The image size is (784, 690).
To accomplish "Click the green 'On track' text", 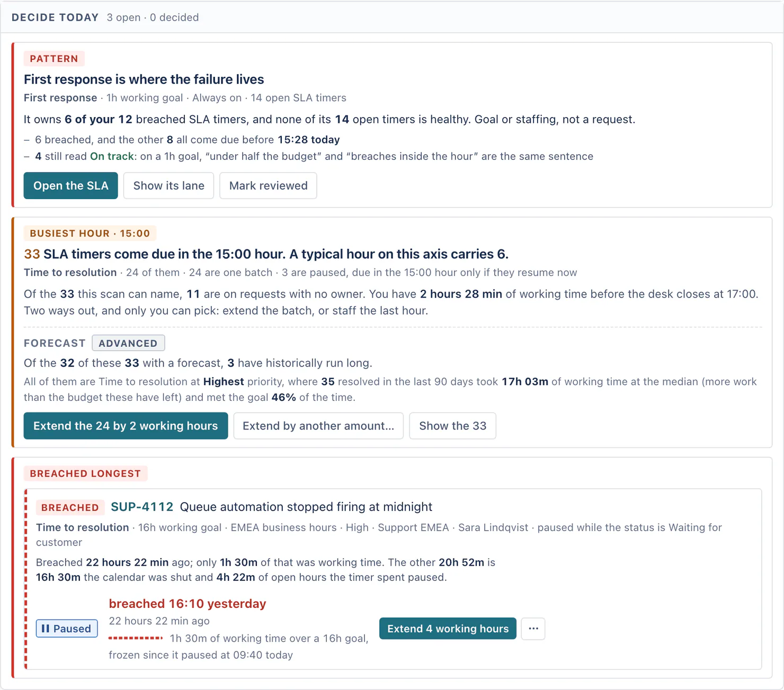I will coord(112,156).
